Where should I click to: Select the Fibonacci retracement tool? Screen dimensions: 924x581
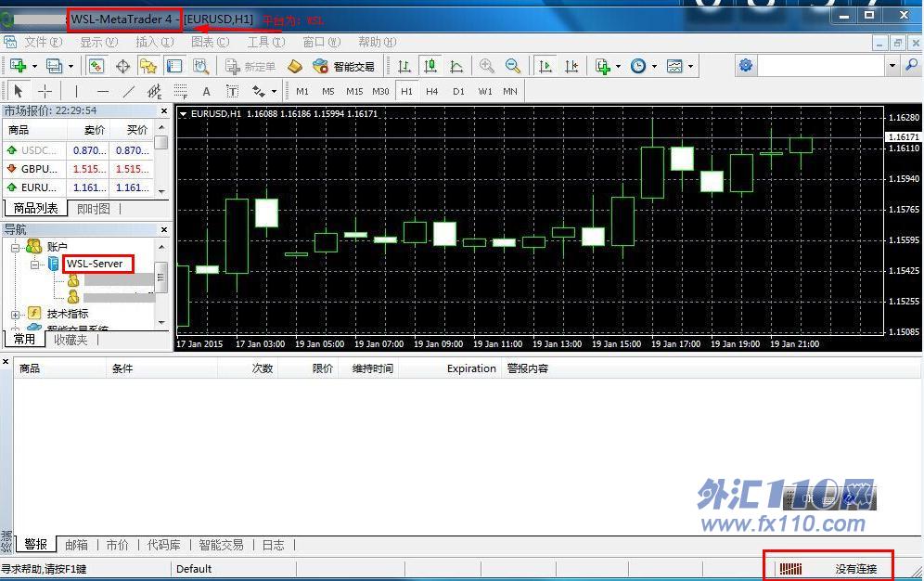(x=180, y=91)
